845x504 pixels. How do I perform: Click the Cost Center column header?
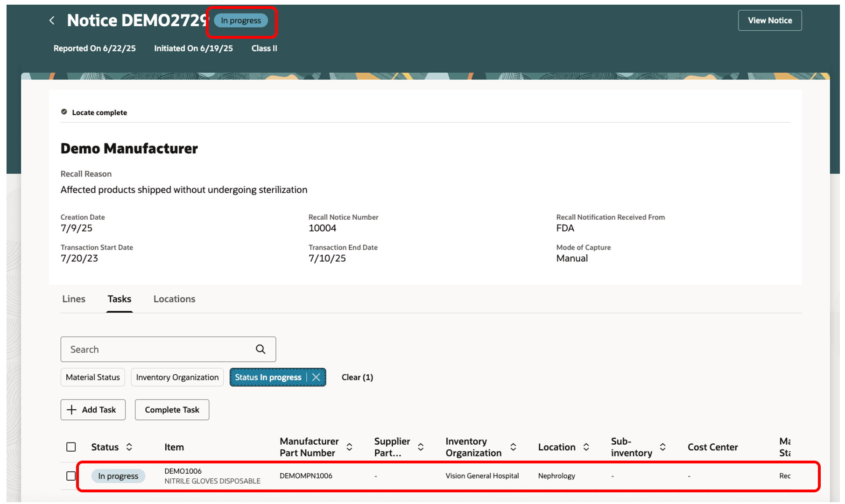(x=713, y=447)
